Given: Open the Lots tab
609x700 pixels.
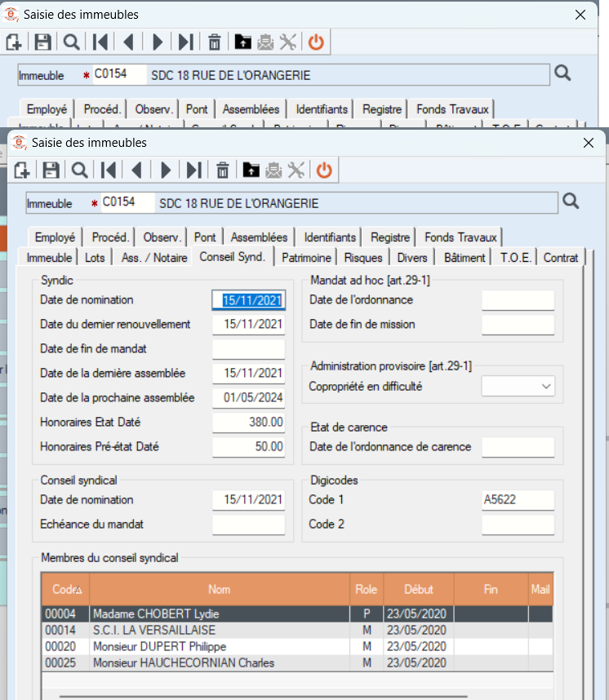Looking at the screenshot, I should point(95,258).
